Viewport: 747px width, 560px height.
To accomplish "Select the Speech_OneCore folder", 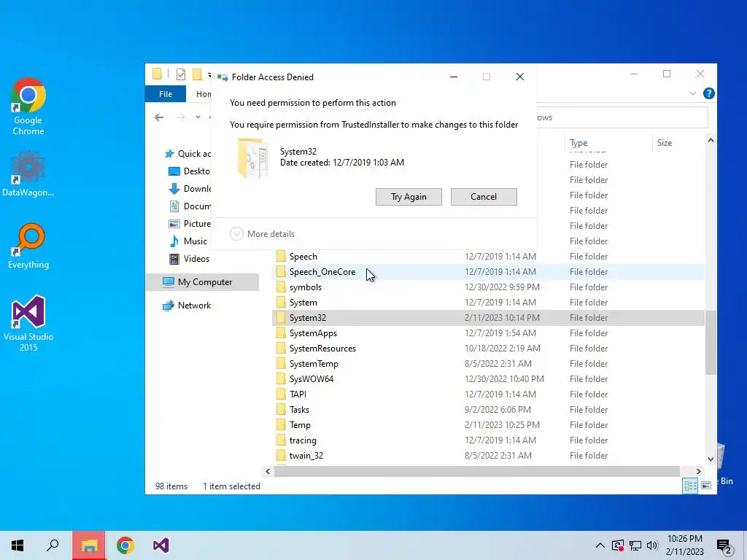I will pos(488,272).
